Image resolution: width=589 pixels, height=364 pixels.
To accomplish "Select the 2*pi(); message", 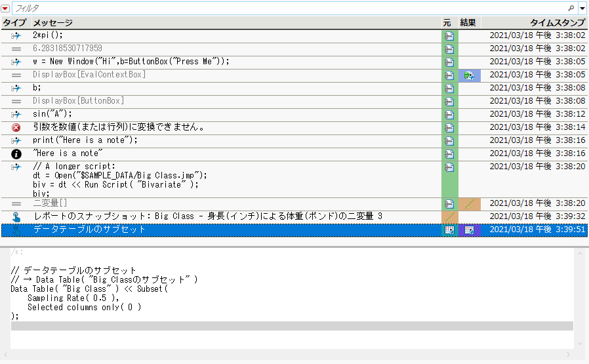I will [48, 35].
